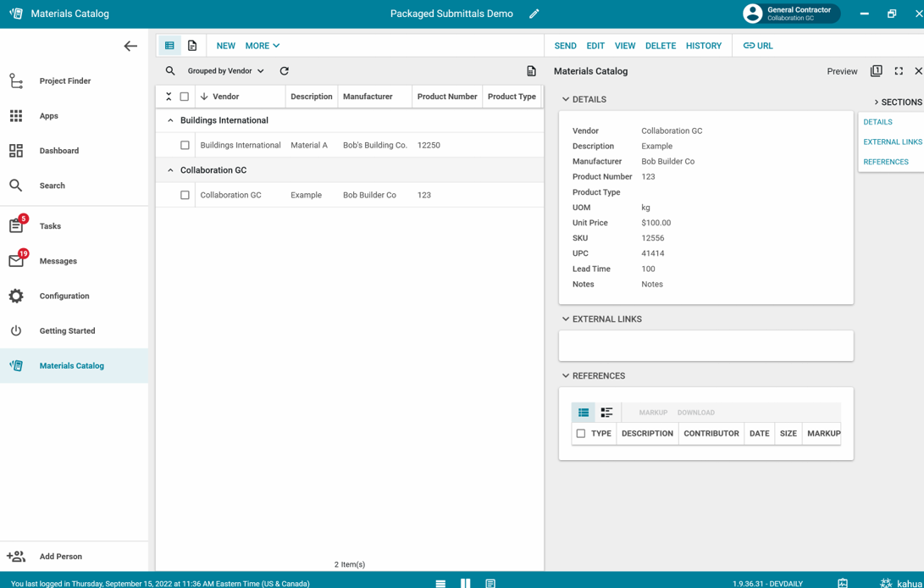
Task: Toggle select-all checkbox in References table
Action: (581, 434)
